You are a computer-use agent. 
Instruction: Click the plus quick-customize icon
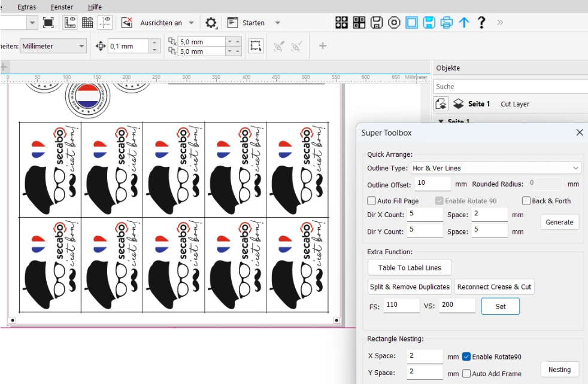click(x=323, y=45)
